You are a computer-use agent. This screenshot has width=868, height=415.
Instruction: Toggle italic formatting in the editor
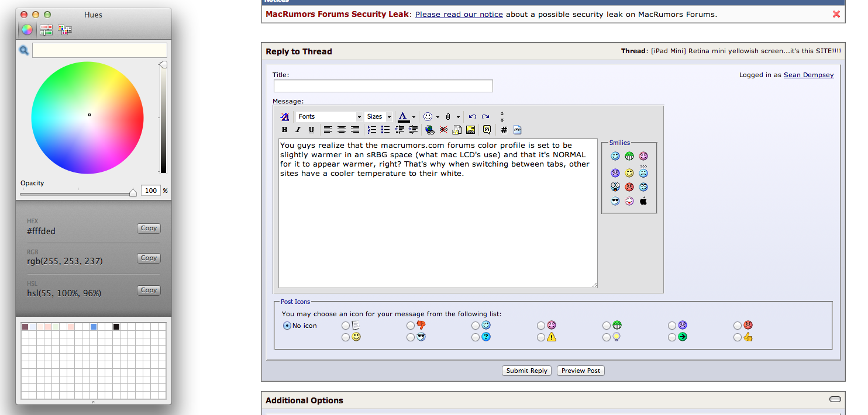click(298, 130)
